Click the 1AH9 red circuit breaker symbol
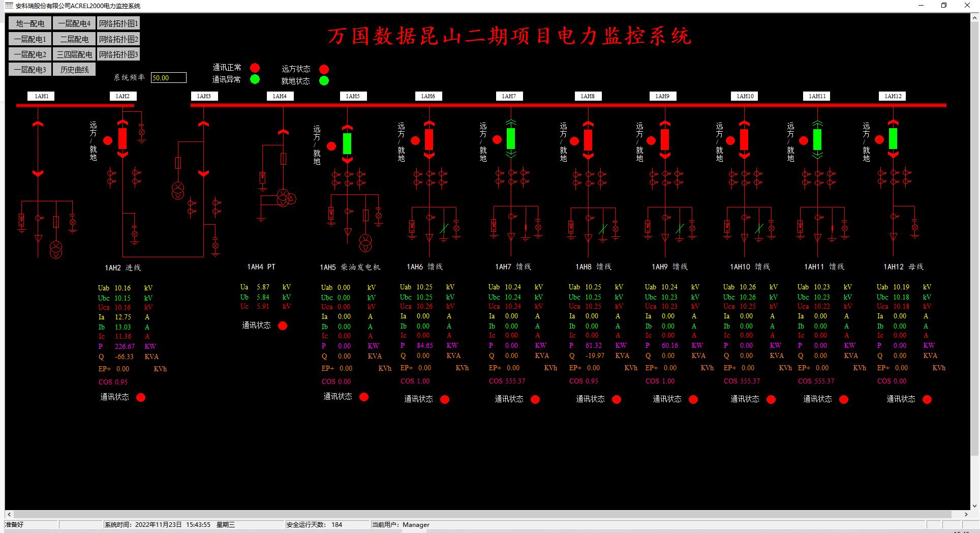Screen dimensions: 980x533 coord(665,139)
